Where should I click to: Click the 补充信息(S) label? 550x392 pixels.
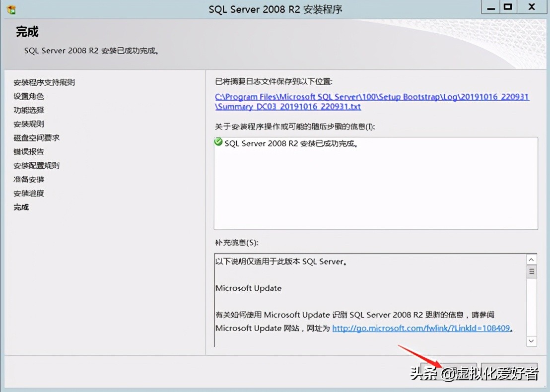[x=237, y=243]
